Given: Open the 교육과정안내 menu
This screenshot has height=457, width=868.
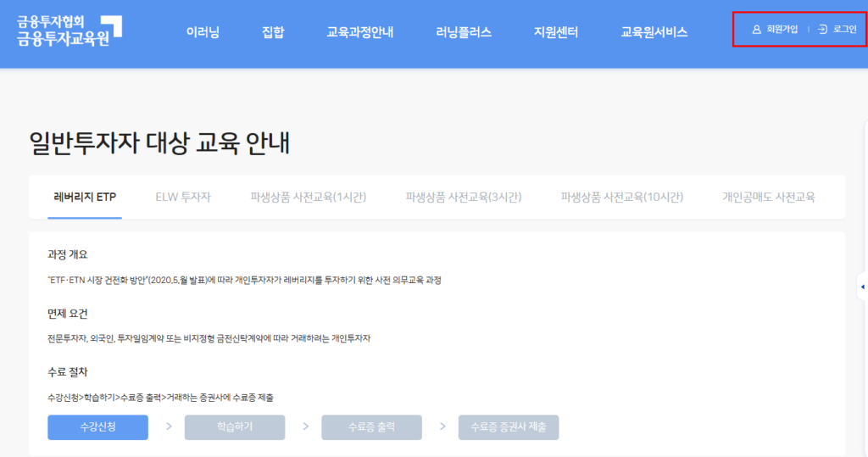Looking at the screenshot, I should click(x=359, y=32).
